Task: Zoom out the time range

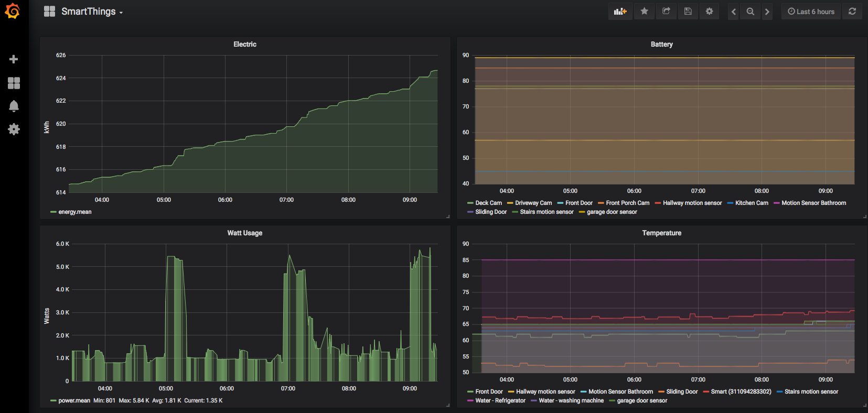Action: tap(751, 12)
